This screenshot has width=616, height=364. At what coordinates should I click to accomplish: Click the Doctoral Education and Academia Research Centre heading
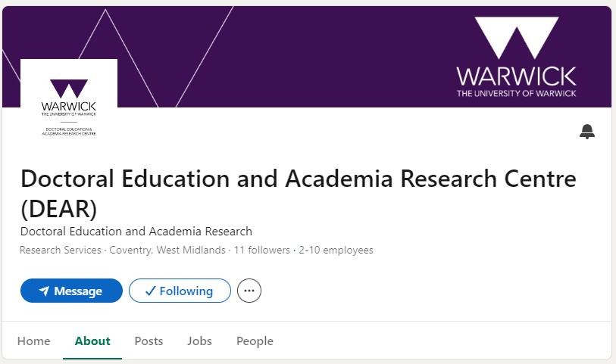(298, 179)
